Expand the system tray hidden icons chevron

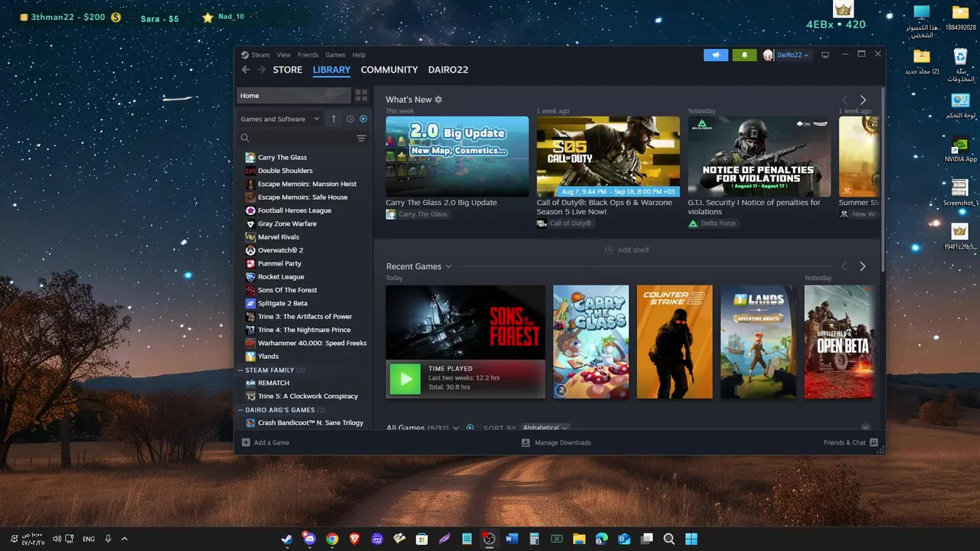pos(124,539)
